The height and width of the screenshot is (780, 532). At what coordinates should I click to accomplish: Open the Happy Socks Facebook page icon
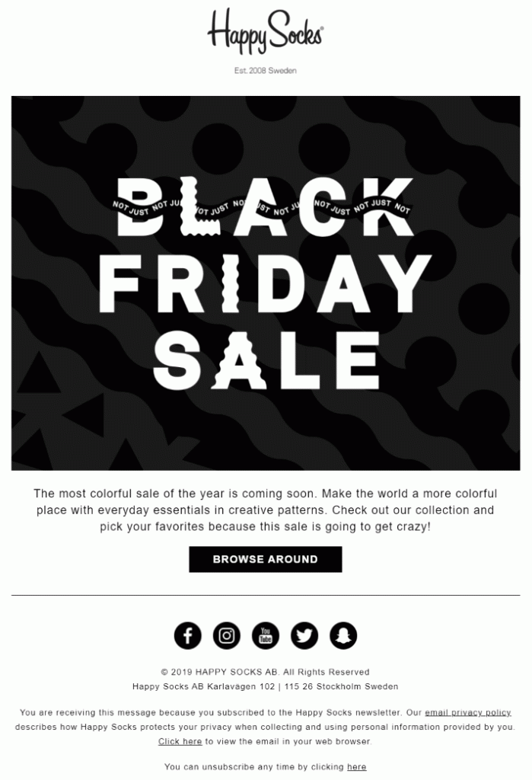tap(187, 635)
